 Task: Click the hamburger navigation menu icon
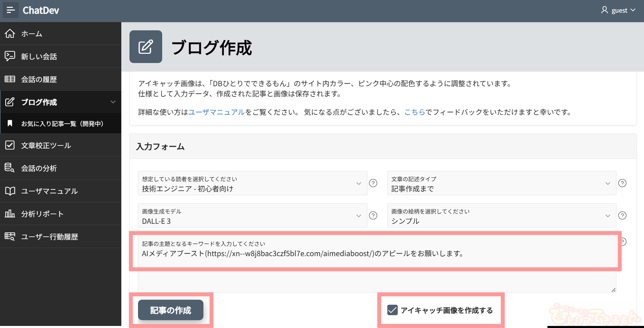(x=11, y=10)
